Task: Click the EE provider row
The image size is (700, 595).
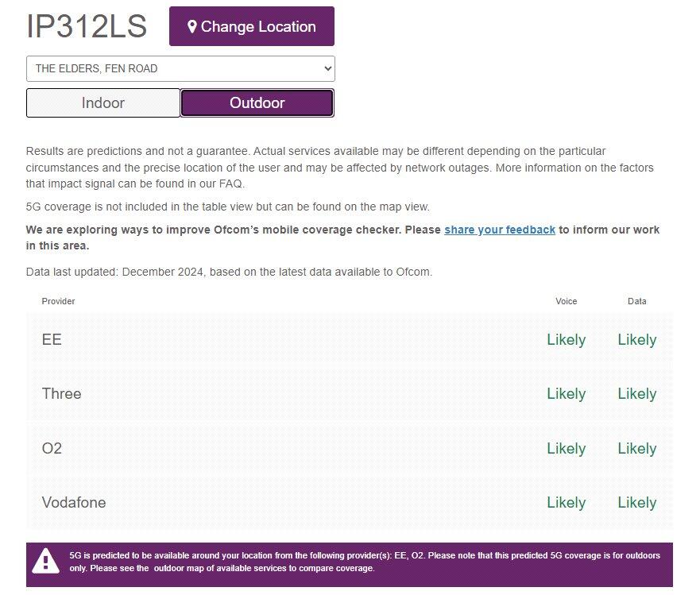Action: (349, 340)
